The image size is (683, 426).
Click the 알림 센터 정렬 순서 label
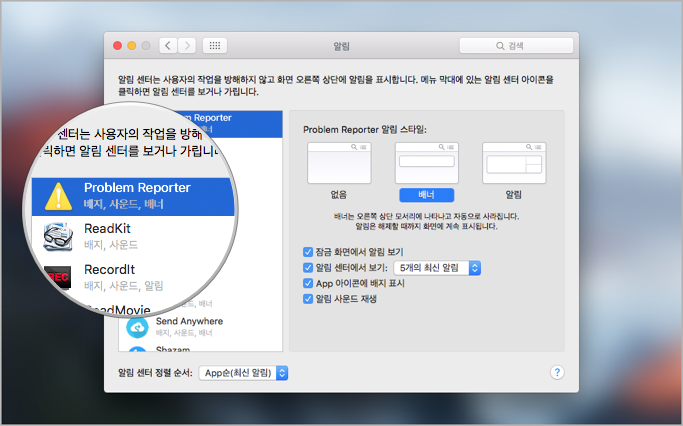click(155, 373)
